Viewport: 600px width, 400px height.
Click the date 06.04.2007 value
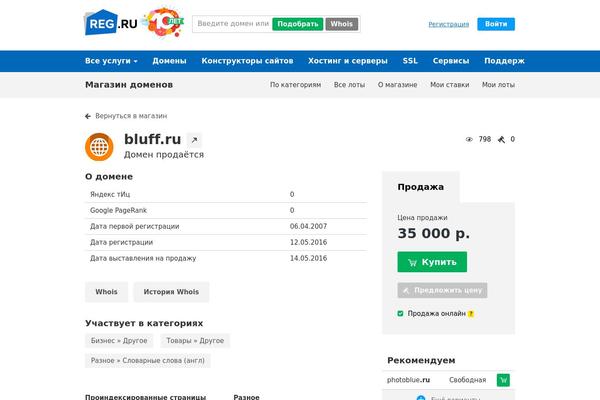click(x=308, y=226)
